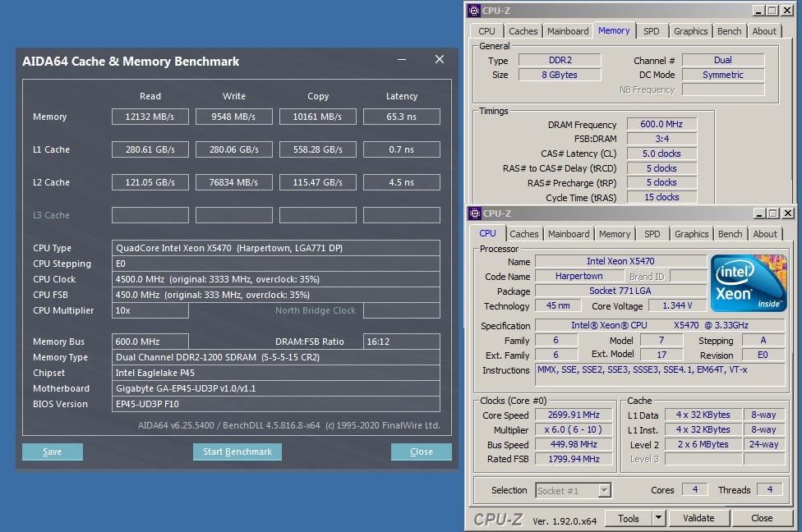This screenshot has width=802, height=532.
Task: Click the CPU Clock field showing 4500.0 MHz
Action: (276, 279)
